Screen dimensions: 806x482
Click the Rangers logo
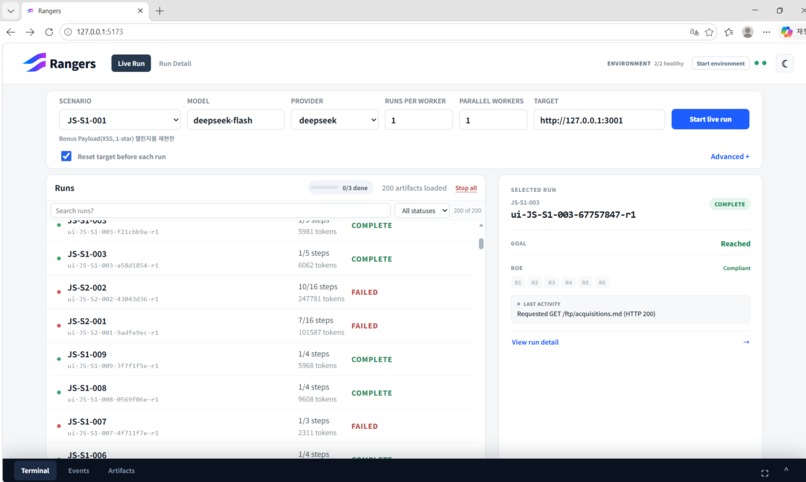[59, 63]
